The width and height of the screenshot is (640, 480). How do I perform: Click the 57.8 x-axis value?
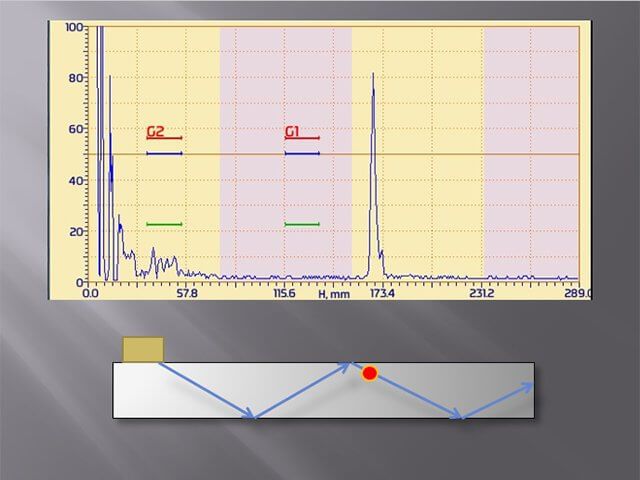(187, 294)
